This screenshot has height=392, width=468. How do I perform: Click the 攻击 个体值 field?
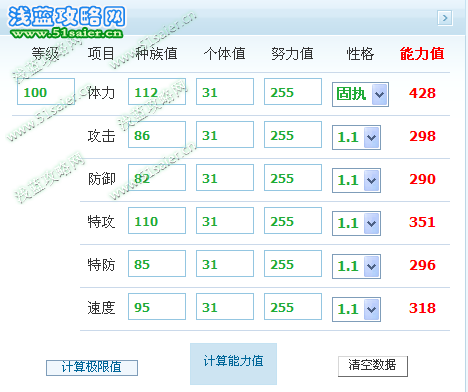tap(225, 135)
